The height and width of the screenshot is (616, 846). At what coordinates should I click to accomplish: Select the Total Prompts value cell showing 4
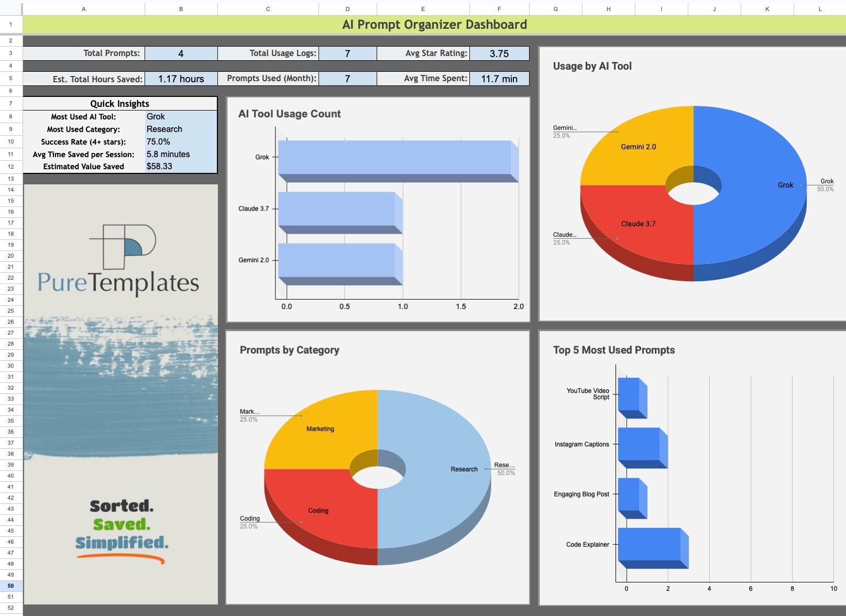181,53
